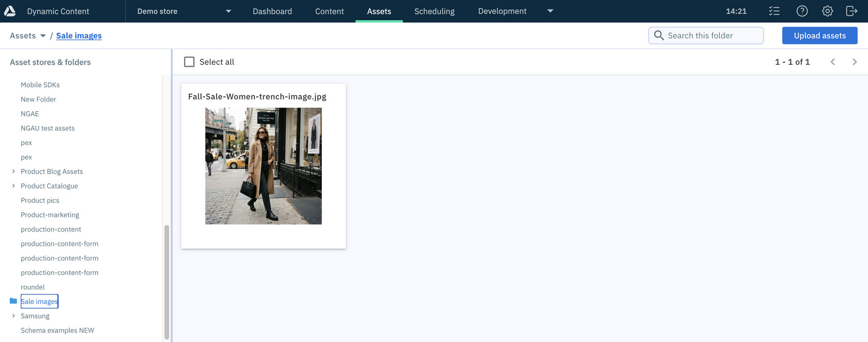
Task: Open the settings gear icon
Action: (x=827, y=11)
